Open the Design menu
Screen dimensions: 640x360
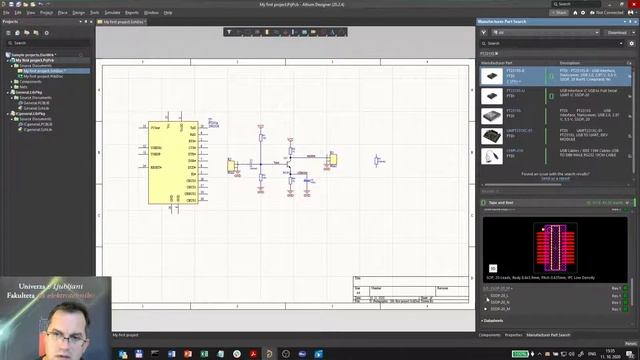78,13
